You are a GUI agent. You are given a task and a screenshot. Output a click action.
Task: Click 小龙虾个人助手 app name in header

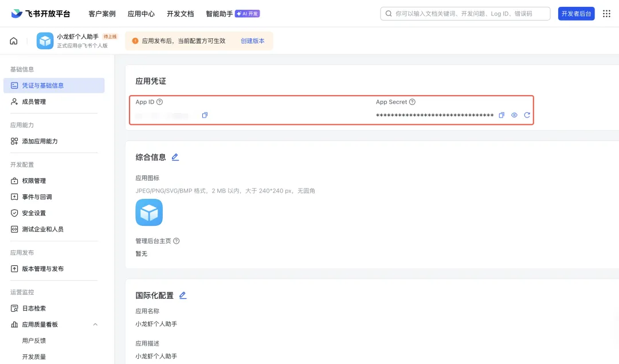[x=78, y=36]
